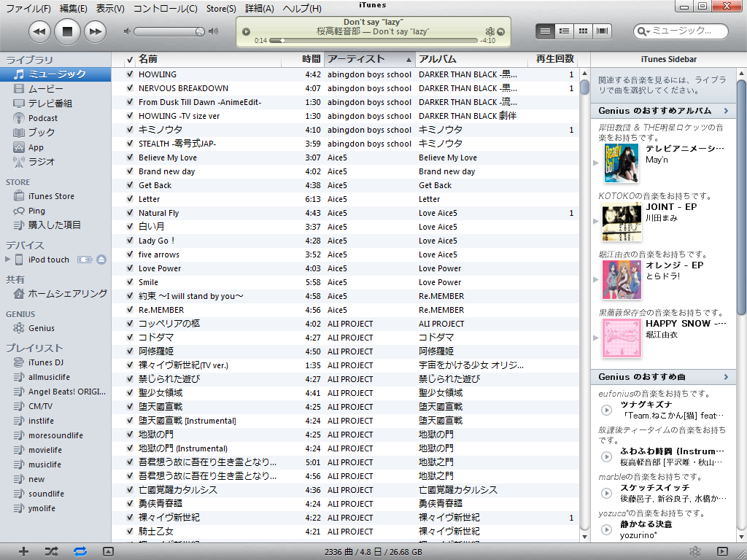
Task: Sort by アーティスト column header
Action: (x=370, y=59)
